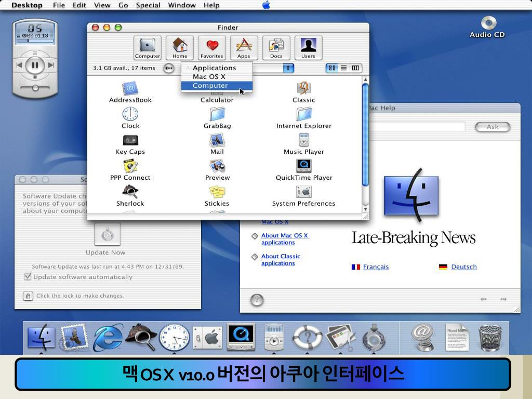
Task: Switch Finder to icon view
Action: click(332, 68)
